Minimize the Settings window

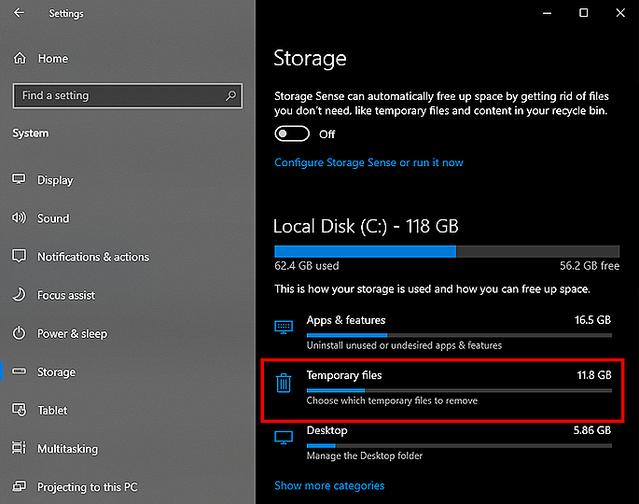click(547, 13)
